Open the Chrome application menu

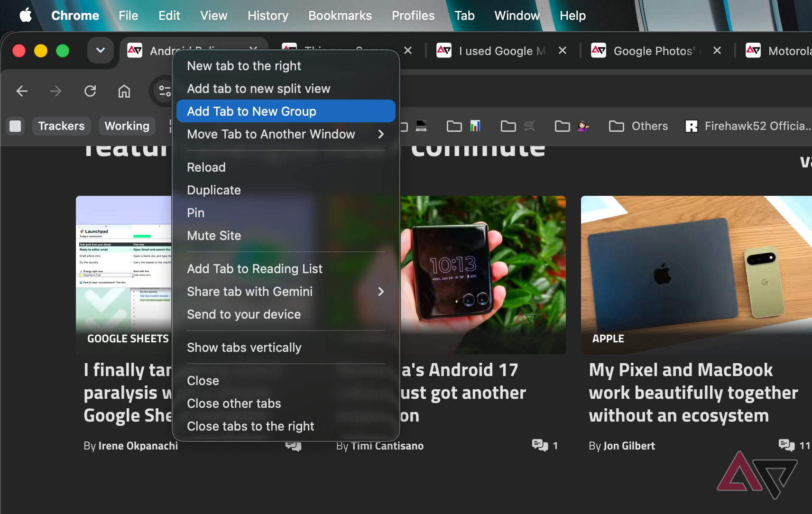75,16
